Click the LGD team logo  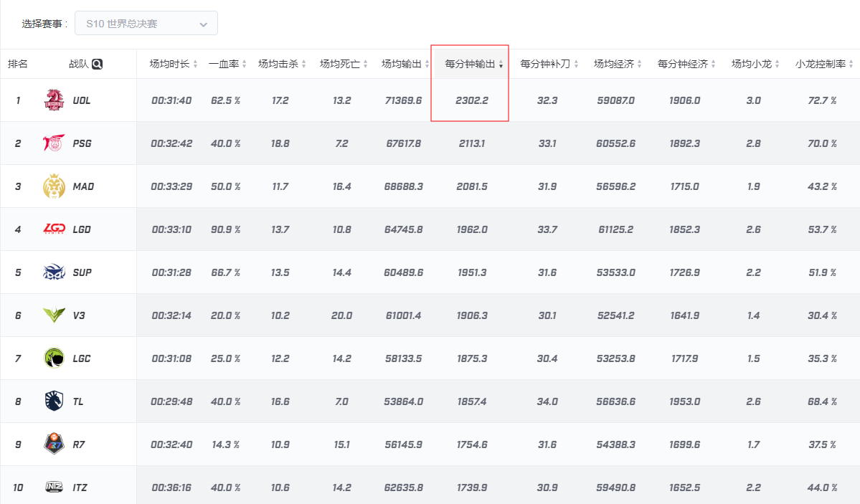point(54,229)
